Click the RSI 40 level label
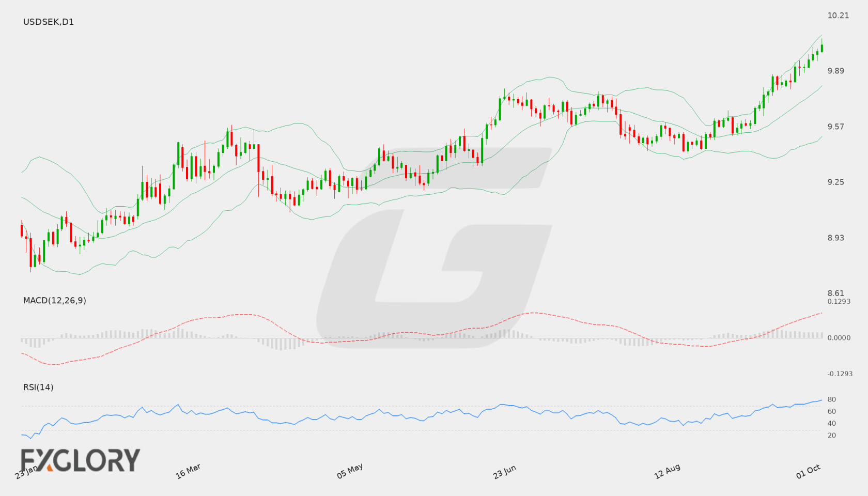 pyautogui.click(x=832, y=423)
